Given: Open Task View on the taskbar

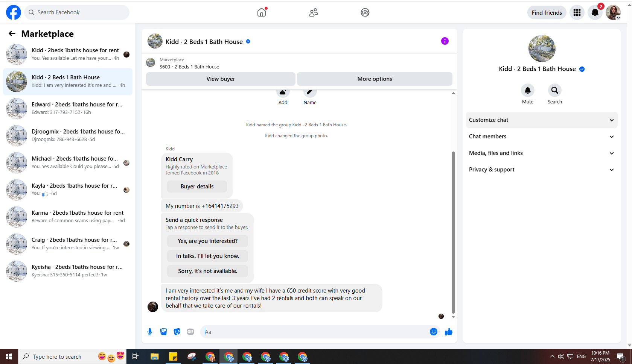Looking at the screenshot, I should pyautogui.click(x=136, y=356).
